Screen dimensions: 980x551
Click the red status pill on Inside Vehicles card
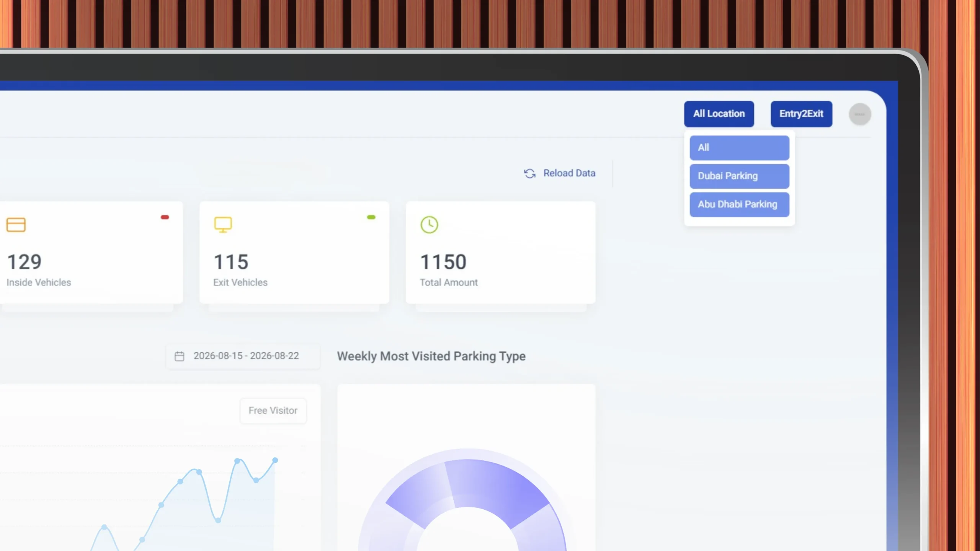click(165, 217)
